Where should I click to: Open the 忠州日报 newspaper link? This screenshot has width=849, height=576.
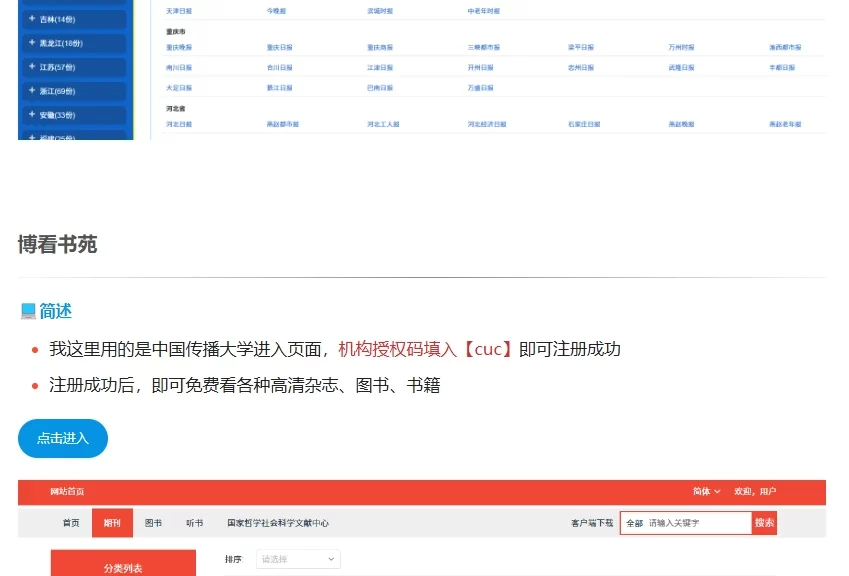[581, 68]
